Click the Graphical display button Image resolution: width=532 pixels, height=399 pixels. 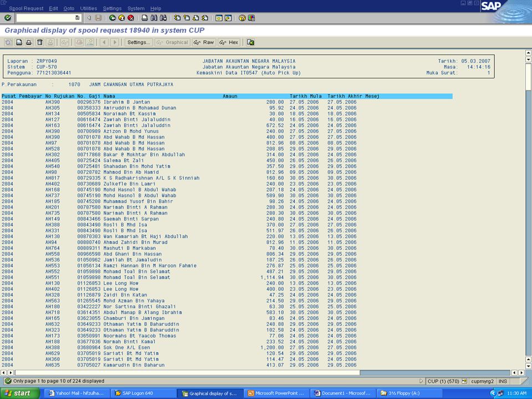pos(173,43)
